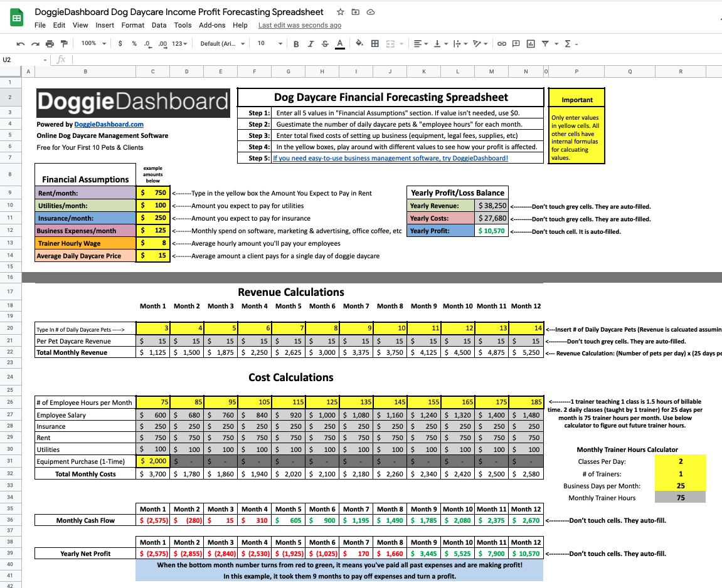Open the Add-ons menu
Image resolution: width=722 pixels, height=588 pixels.
(212, 25)
